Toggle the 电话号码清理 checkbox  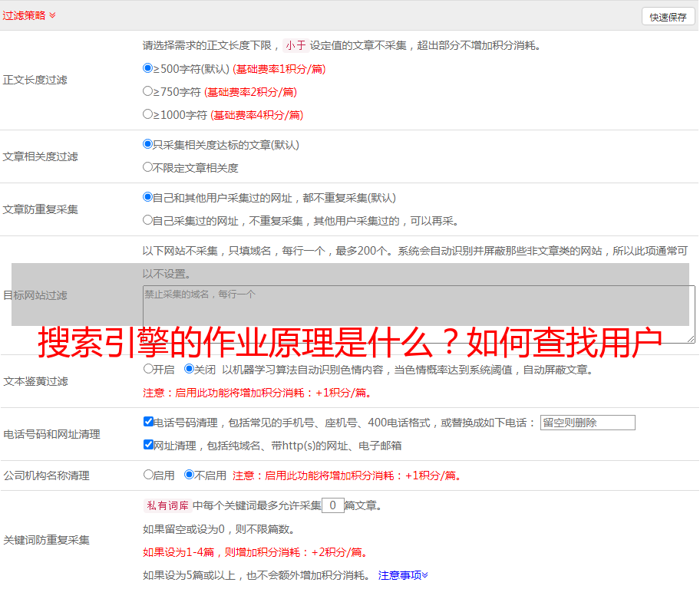148,422
